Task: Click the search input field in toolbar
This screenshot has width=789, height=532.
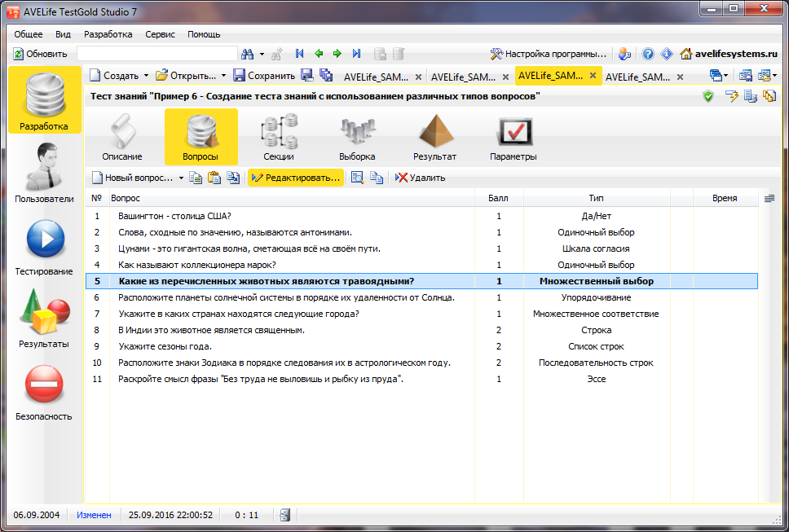Action: pyautogui.click(x=156, y=54)
